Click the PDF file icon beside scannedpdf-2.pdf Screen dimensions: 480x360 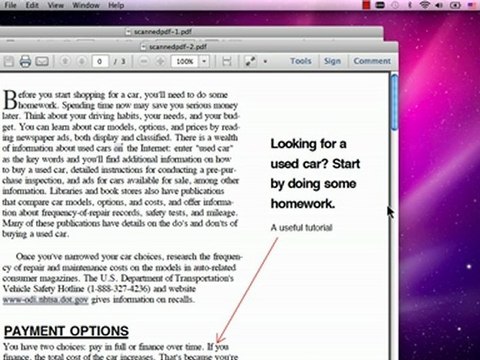pyautogui.click(x=143, y=47)
